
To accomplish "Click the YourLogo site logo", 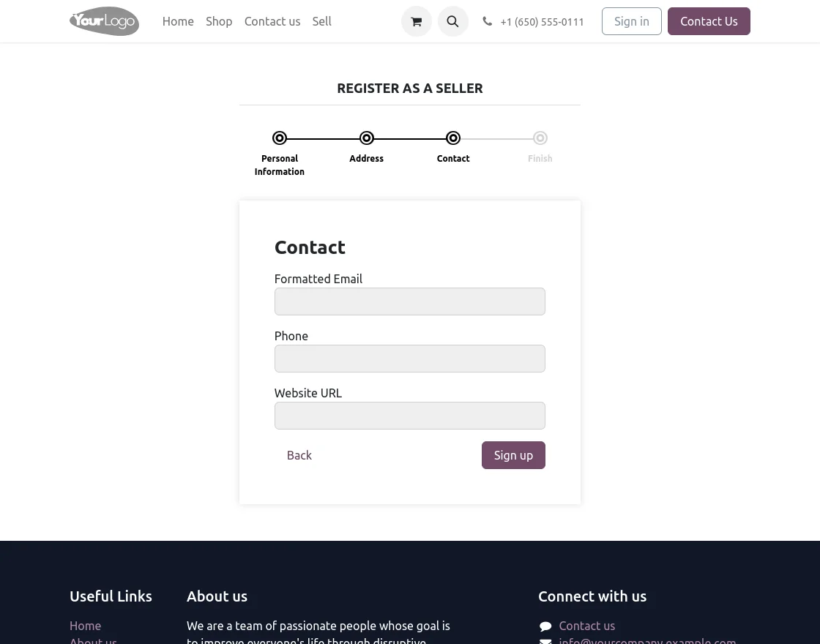I will (104, 21).
